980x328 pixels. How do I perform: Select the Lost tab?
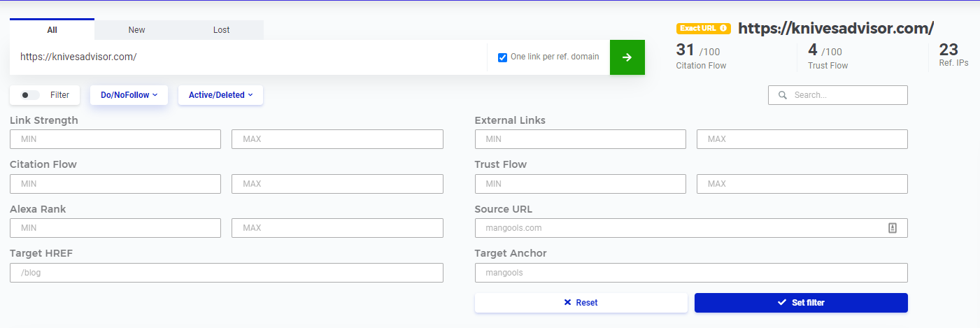(x=221, y=30)
